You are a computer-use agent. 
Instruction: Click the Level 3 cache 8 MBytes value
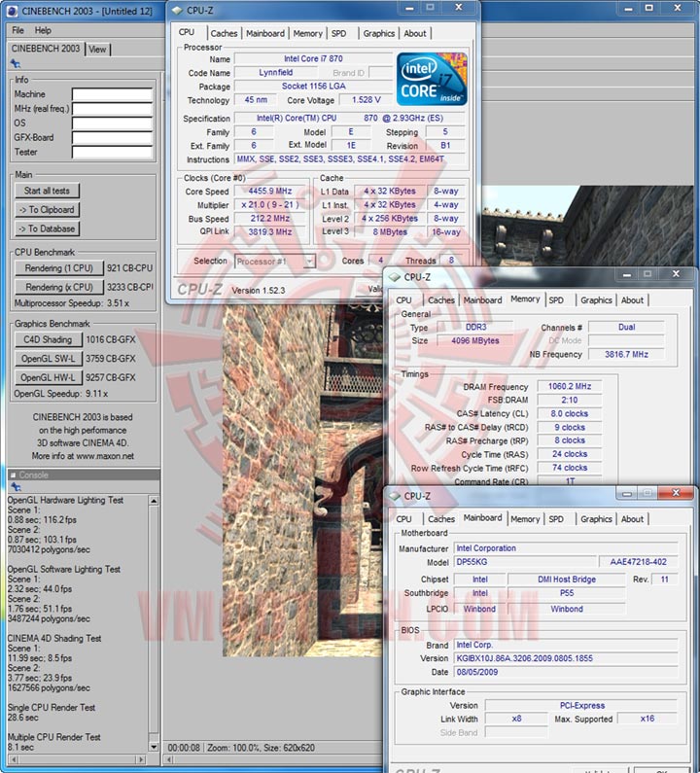[390, 231]
